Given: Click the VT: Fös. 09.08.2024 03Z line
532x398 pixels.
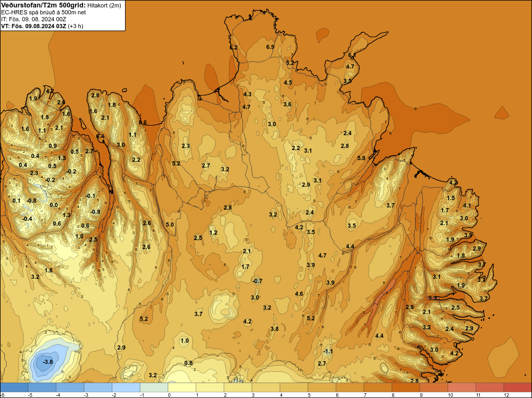Looking at the screenshot, I should [34, 26].
